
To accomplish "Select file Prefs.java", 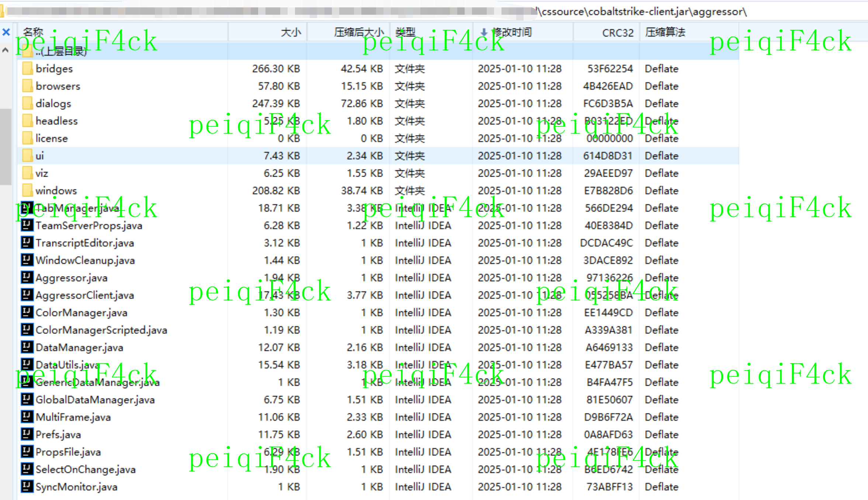I will (x=58, y=435).
